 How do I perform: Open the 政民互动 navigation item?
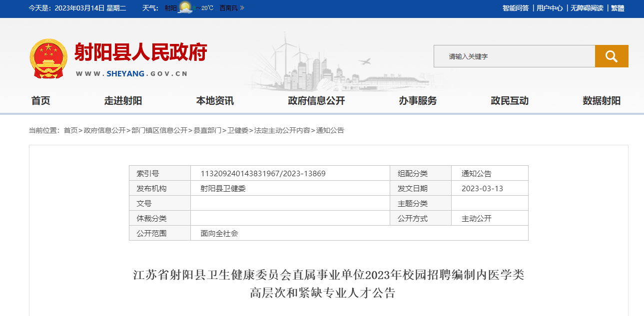point(510,101)
